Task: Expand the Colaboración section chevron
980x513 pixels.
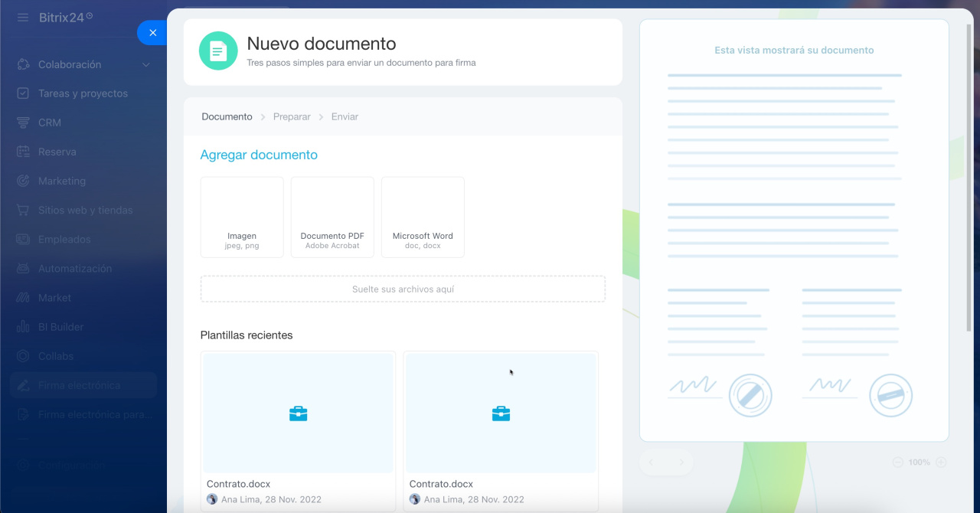Action: (x=146, y=65)
